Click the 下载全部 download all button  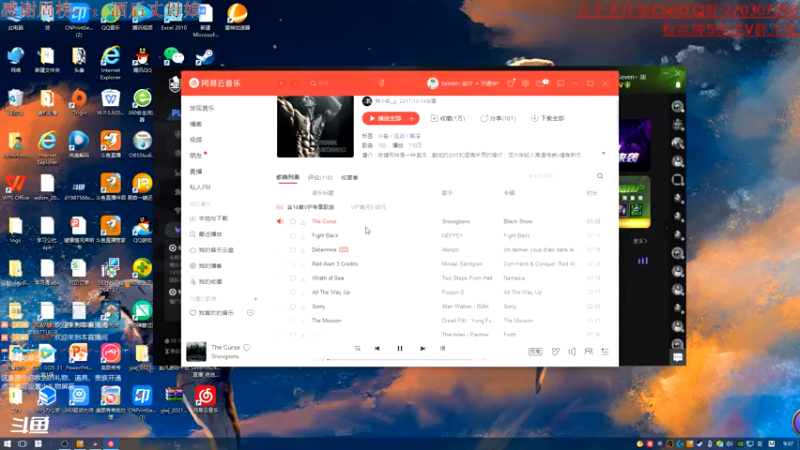pos(547,118)
